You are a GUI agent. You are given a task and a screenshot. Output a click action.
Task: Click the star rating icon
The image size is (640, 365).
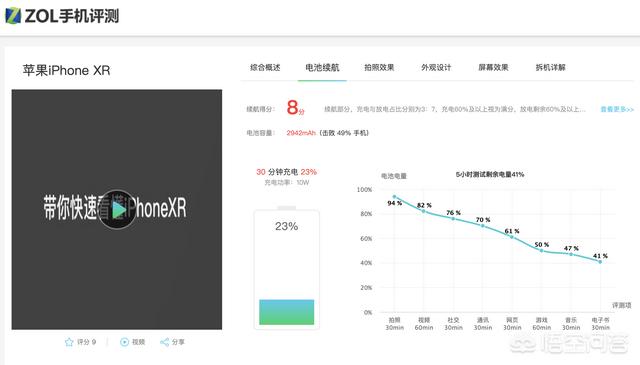click(69, 342)
